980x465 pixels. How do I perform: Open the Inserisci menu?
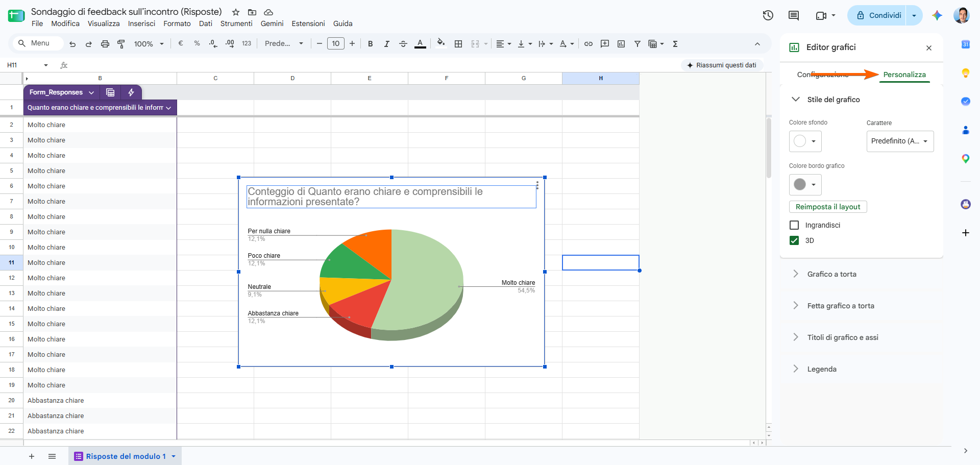click(x=141, y=23)
